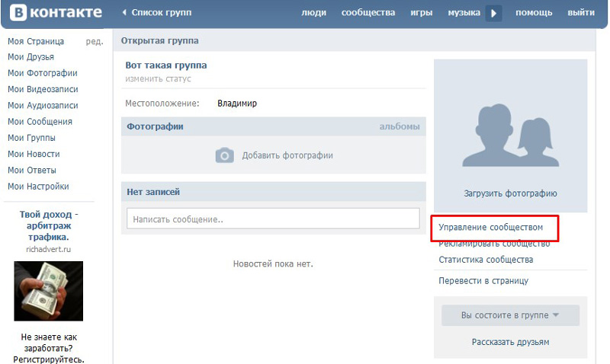Click the Написать сообщение input field
The image size is (610, 364).
[273, 219]
